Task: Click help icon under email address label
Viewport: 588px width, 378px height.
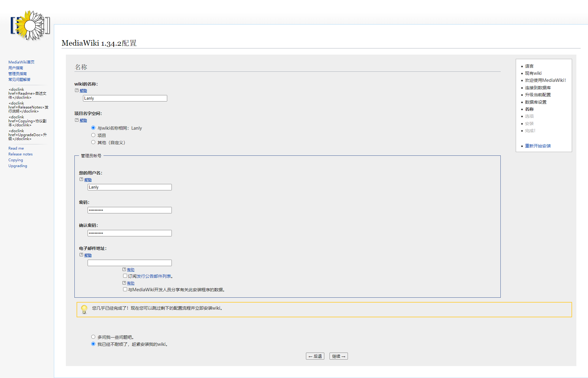Action: (x=81, y=255)
